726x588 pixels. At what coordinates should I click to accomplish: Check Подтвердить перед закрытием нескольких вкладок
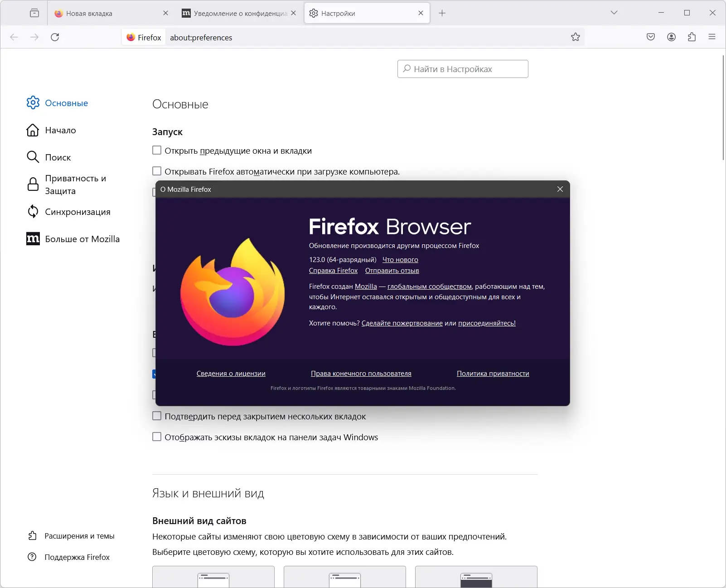tap(157, 416)
